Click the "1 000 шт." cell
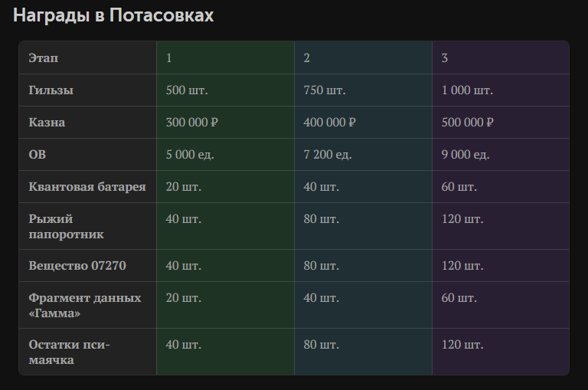588x390 pixels. pos(466,90)
